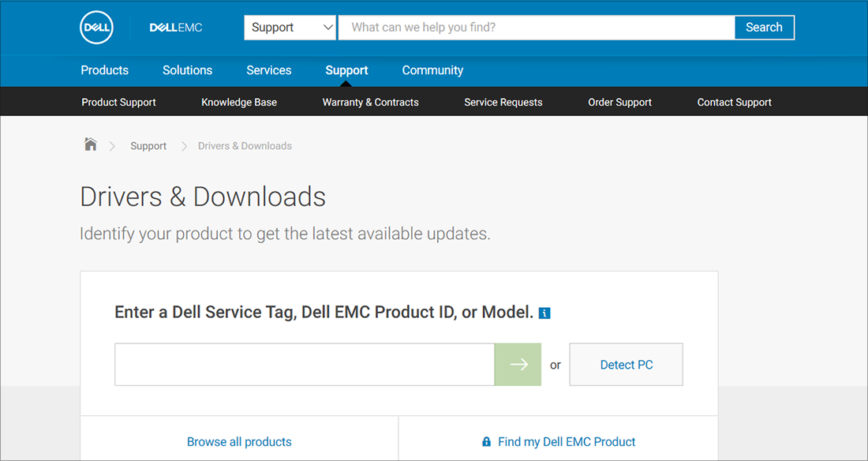
Task: View Warranty & Contracts
Action: click(x=370, y=102)
